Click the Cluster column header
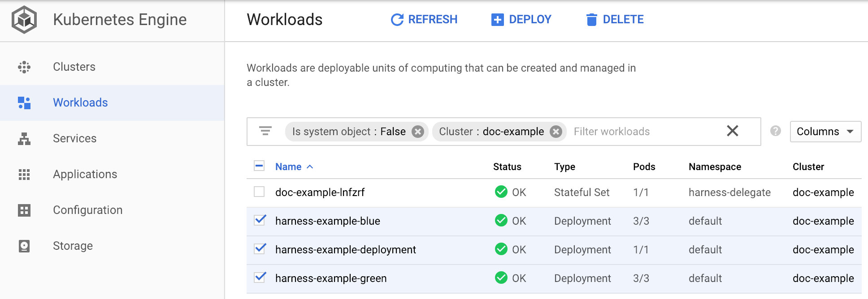Screen dimensions: 868x299 808,167
